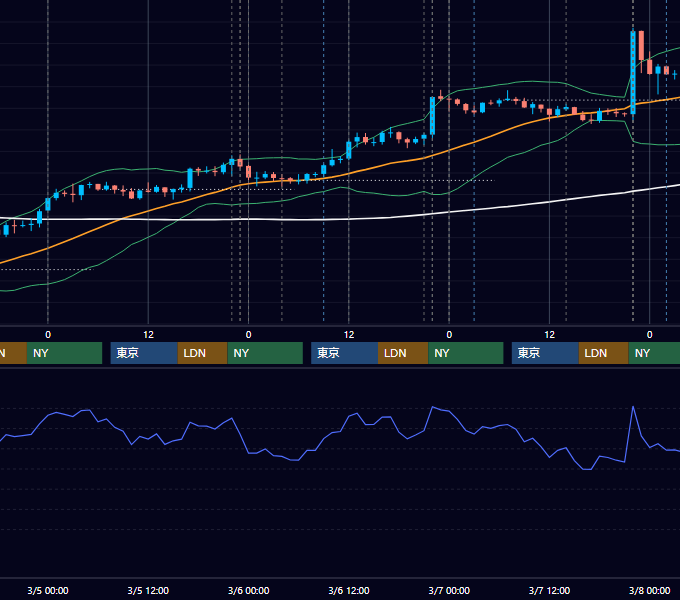
Task: Click the tall red candle beside the 3/8 spike
Action: click(641, 46)
